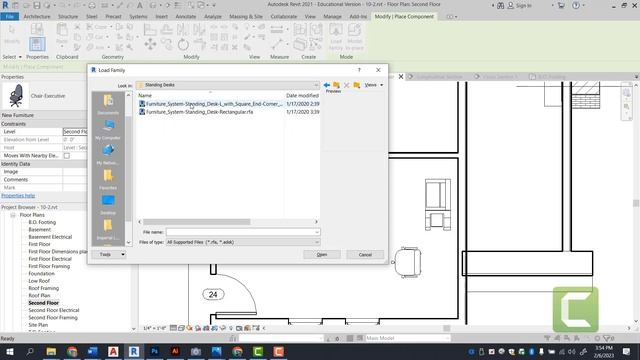Open Photoshop from the taskbar

pyautogui.click(x=155, y=351)
